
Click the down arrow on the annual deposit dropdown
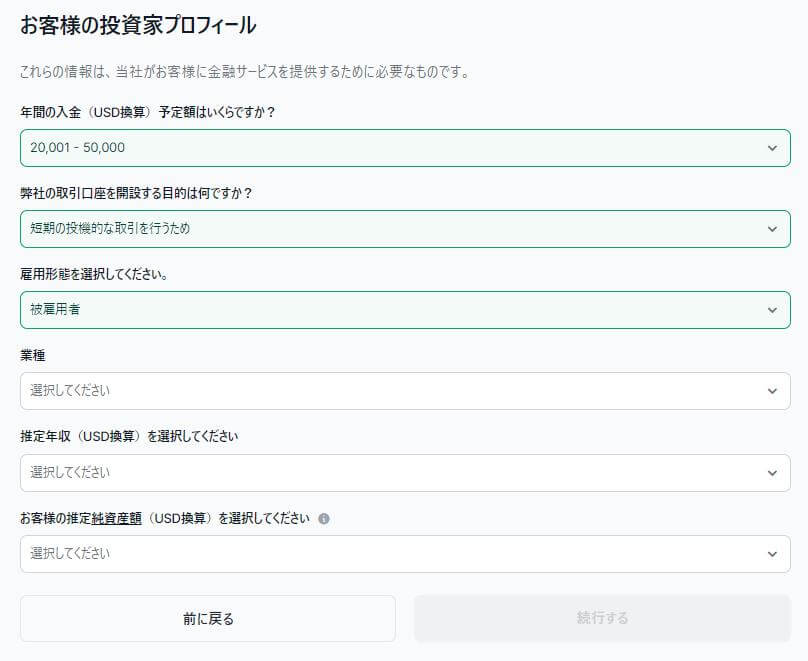772,147
